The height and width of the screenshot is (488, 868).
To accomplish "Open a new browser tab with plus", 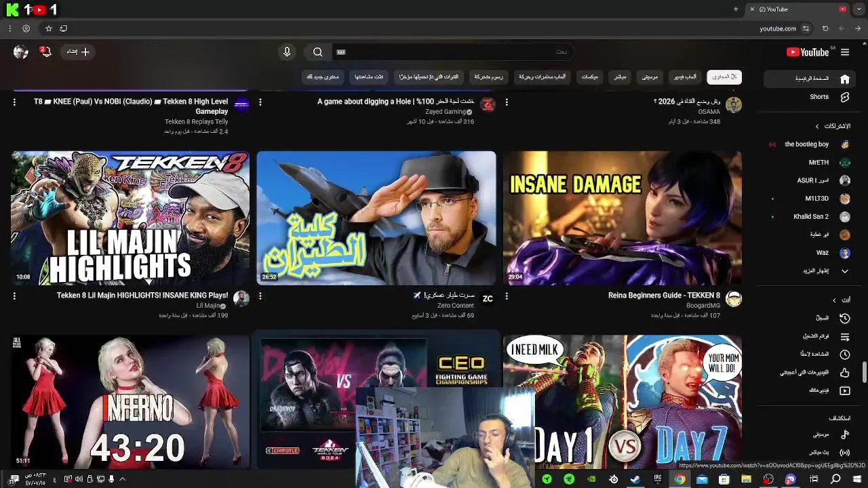I will coord(736,9).
